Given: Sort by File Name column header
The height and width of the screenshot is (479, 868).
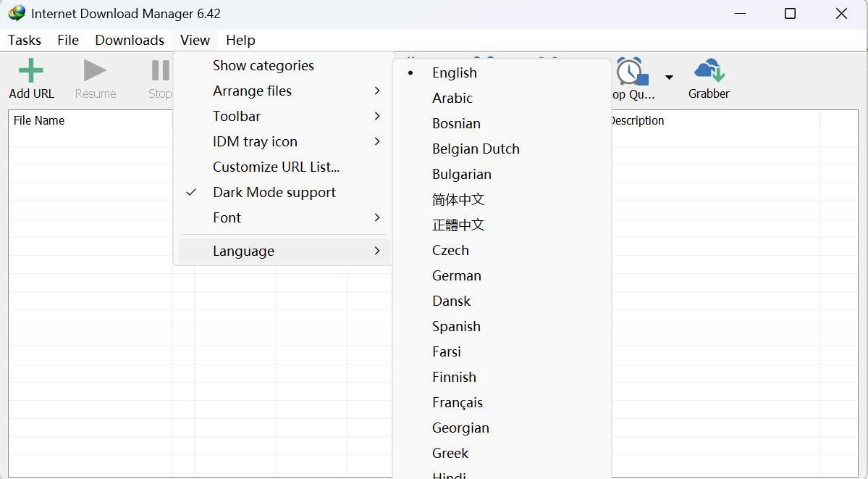Looking at the screenshot, I should click(90, 120).
